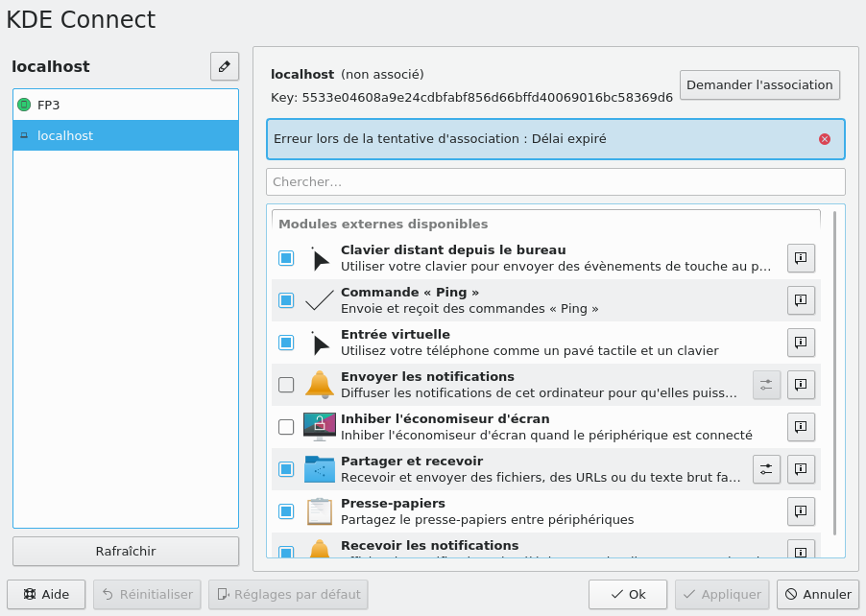This screenshot has height=616, width=866.
Task: Click the pencil rename device icon
Action: 225,67
